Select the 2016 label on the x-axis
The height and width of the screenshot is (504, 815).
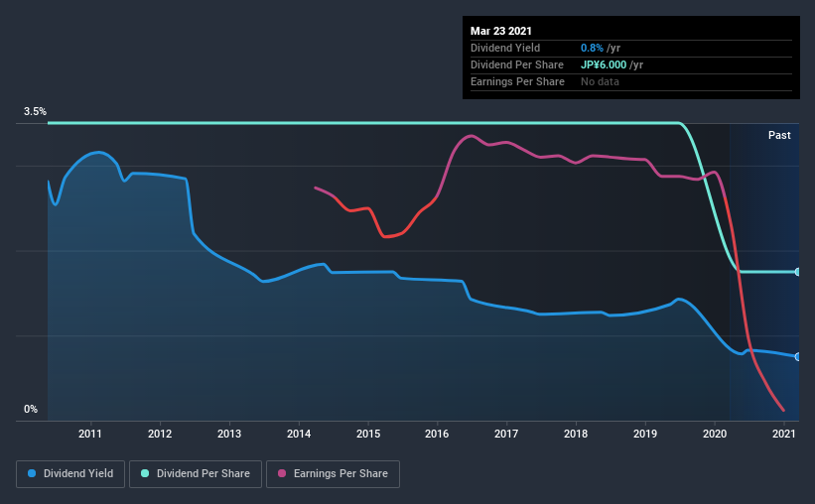[437, 434]
